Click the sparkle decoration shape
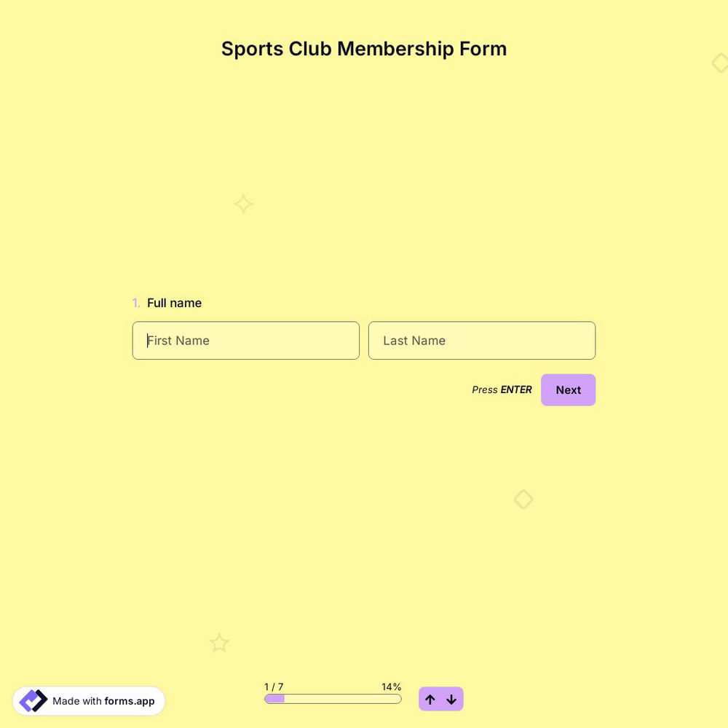The height and width of the screenshot is (728, 728). pos(243,204)
